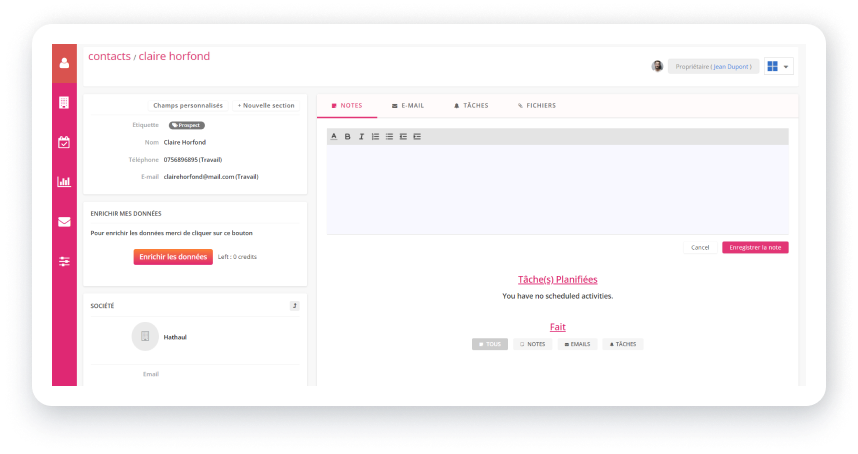Click 'You have no scheduled activities.' text
This screenshot has height=454, width=858.
[x=558, y=296]
